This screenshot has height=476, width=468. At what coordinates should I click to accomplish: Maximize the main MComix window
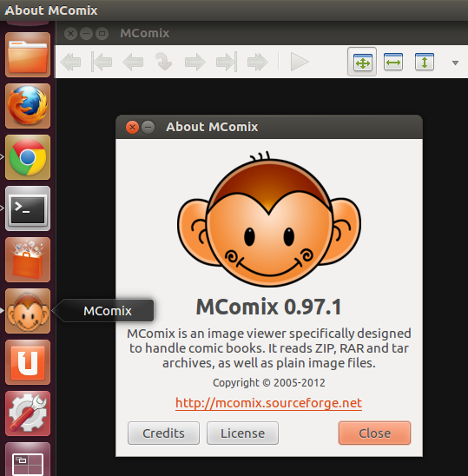pyautogui.click(x=102, y=33)
